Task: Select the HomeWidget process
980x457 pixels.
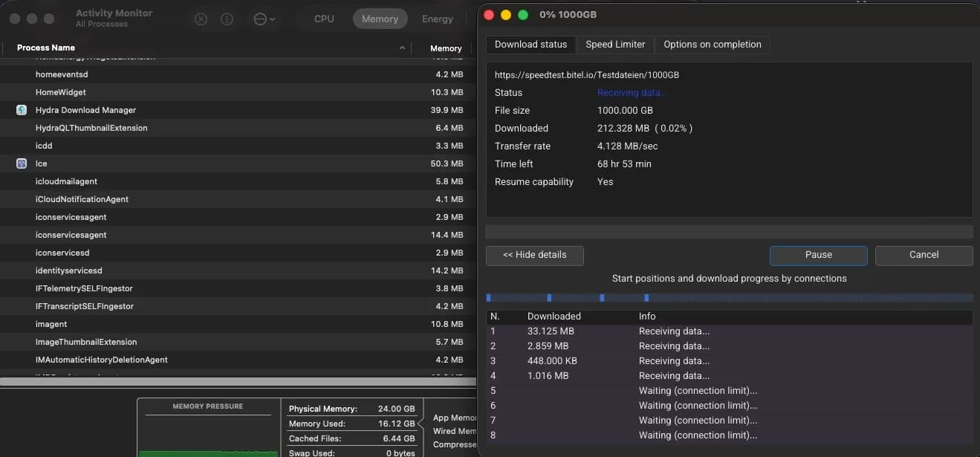Action: point(238,92)
